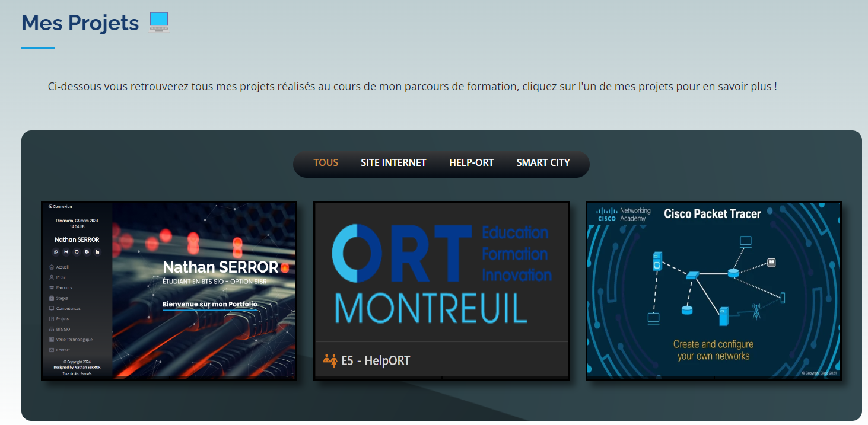Image resolution: width=868 pixels, height=425 pixels.
Task: Show only SMART CITY projects
Action: [543, 162]
